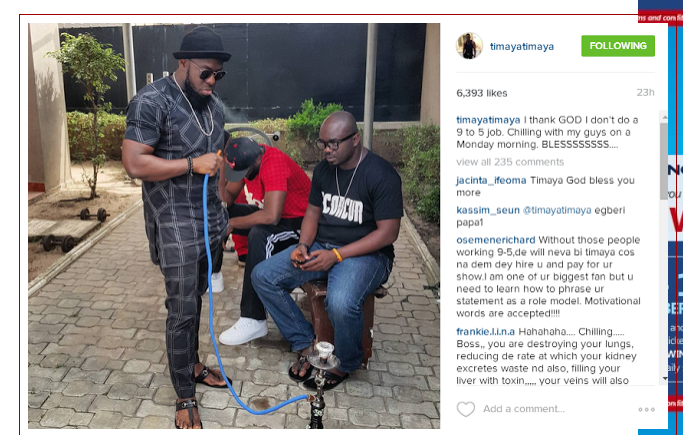Open kassim_seun commenter profile

[488, 210]
